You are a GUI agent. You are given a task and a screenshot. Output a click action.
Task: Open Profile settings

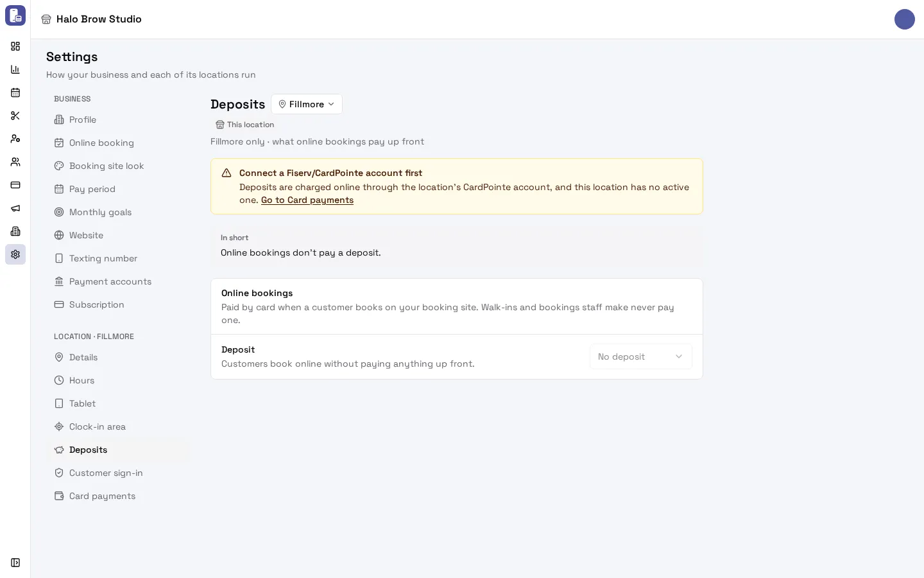tap(118, 119)
